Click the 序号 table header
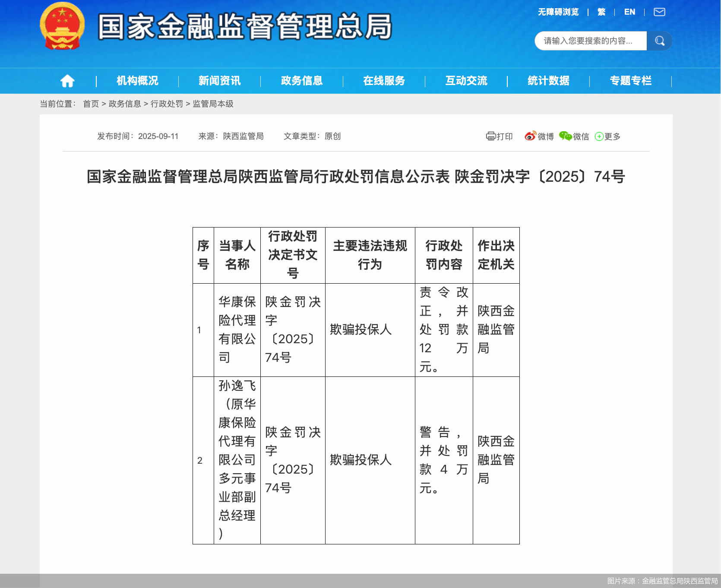This screenshot has width=721, height=588. [x=203, y=255]
